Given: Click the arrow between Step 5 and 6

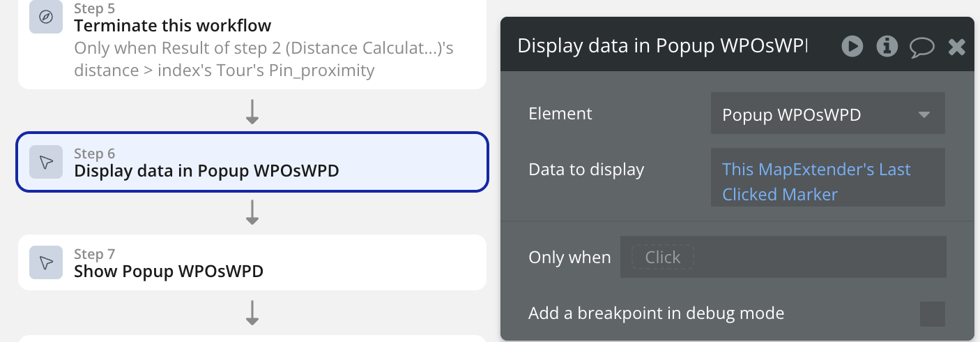Looking at the screenshot, I should (252, 112).
